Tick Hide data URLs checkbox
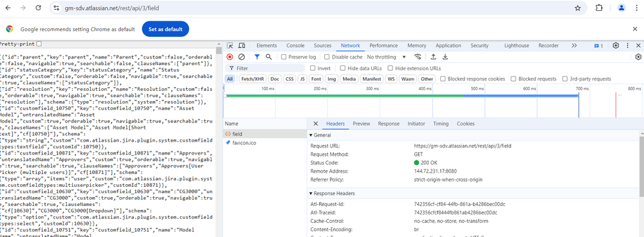 pyautogui.click(x=342, y=68)
